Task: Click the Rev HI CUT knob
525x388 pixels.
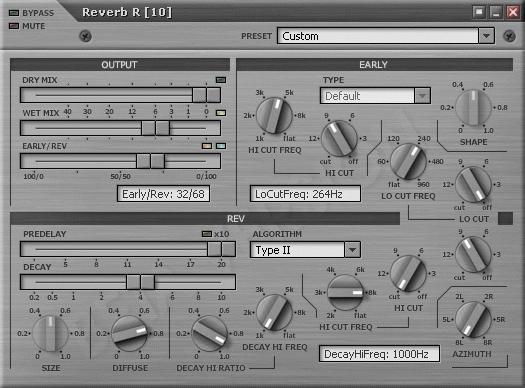Action: [x=408, y=274]
